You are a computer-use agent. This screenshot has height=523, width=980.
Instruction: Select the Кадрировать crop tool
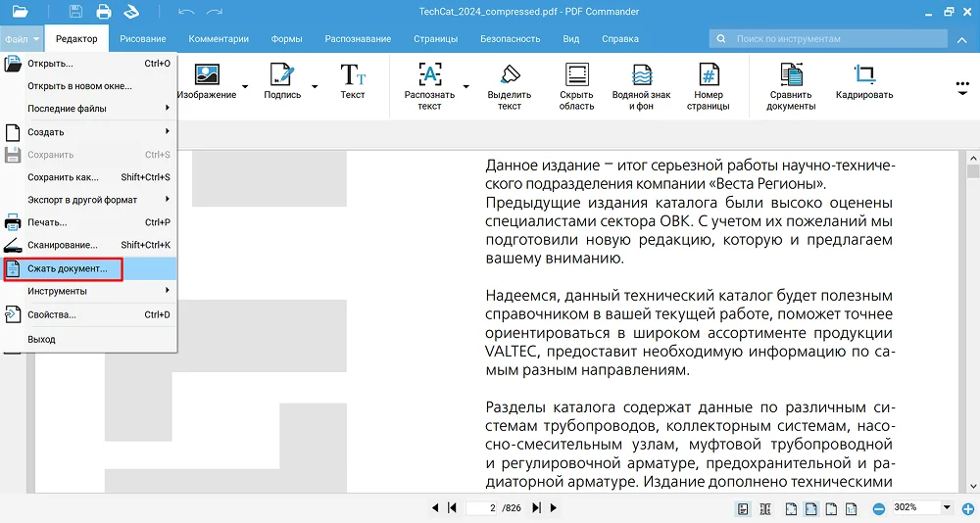tap(863, 76)
